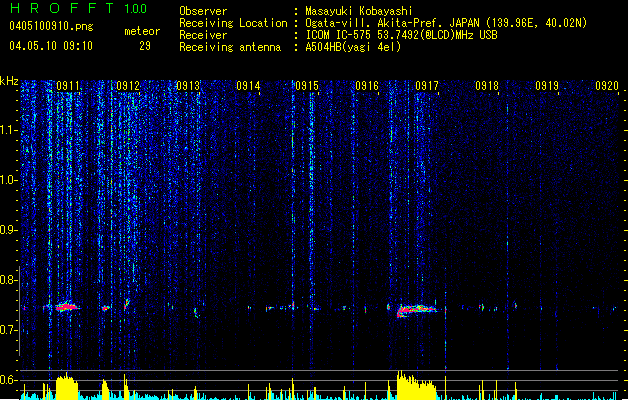Click the A504HB(yagi 4el) antenna text

[x=353, y=47]
